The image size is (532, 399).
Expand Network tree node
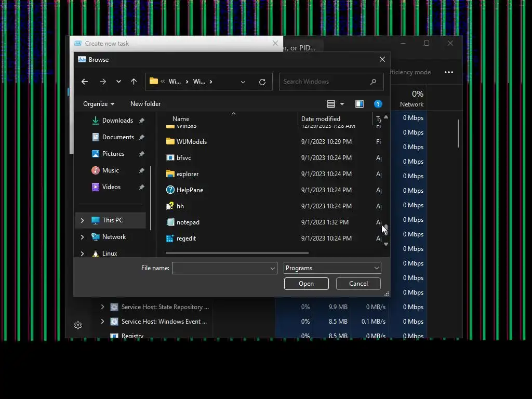(x=82, y=237)
